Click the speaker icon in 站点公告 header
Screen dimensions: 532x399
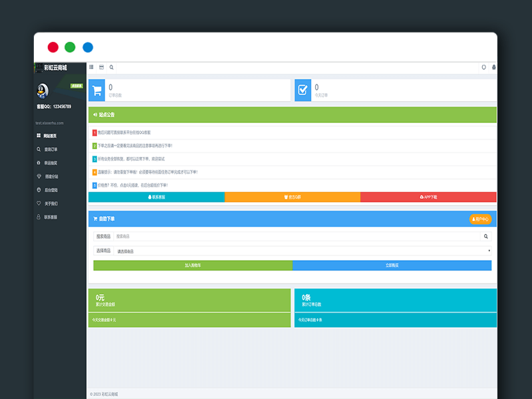pyautogui.click(x=95, y=114)
